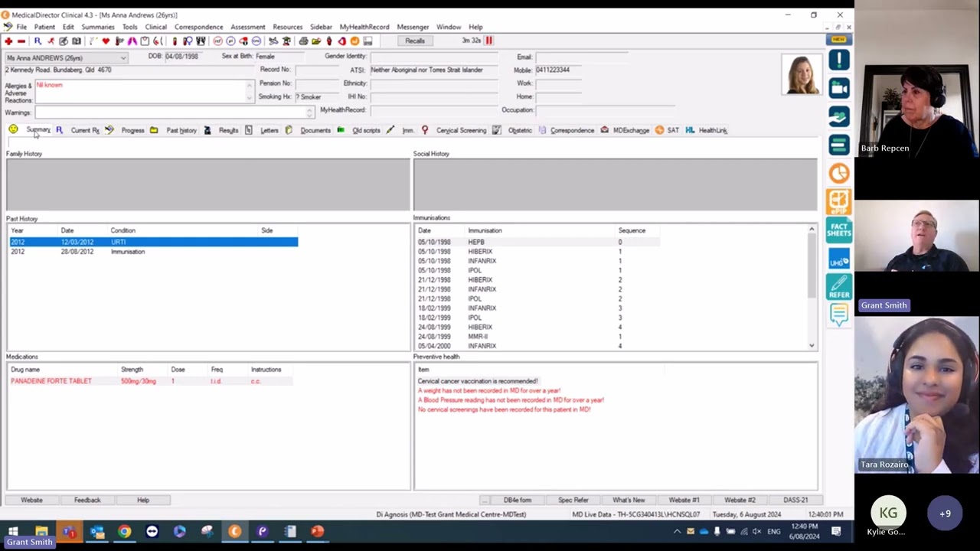Select the Immunisation 28/08/2012 past history row
This screenshot has width=980, height=551.
tap(153, 252)
